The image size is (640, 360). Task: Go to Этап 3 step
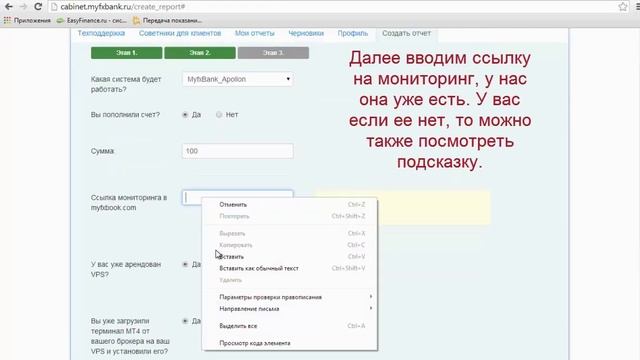click(x=273, y=53)
